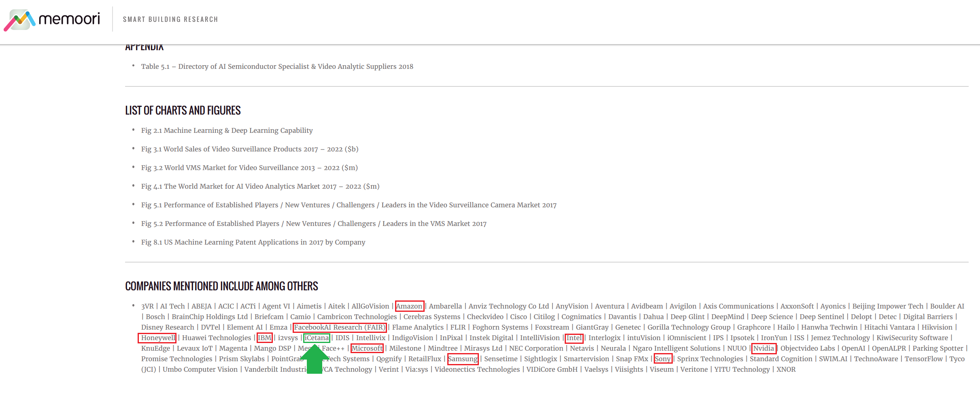Click the company name Dahua

pos(653,317)
